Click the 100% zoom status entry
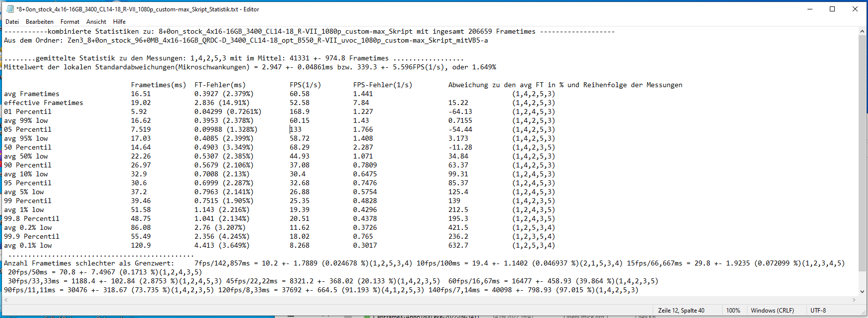This screenshot has height=318, width=868. (733, 311)
